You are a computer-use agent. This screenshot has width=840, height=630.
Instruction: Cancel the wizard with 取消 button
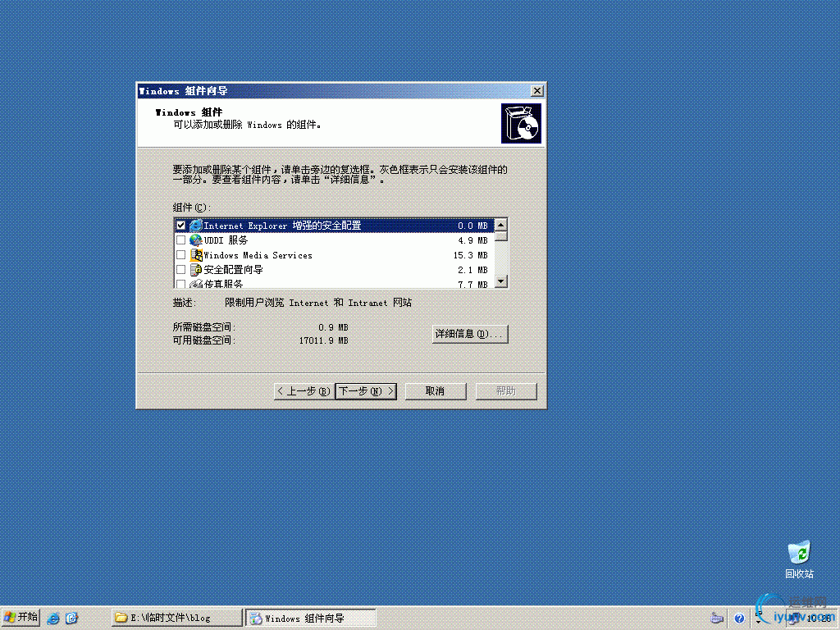[x=435, y=391]
